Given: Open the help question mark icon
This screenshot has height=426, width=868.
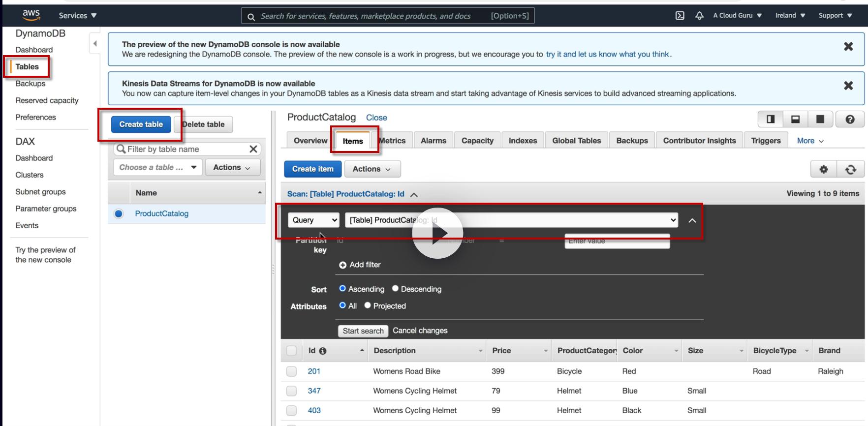Looking at the screenshot, I should tap(850, 120).
